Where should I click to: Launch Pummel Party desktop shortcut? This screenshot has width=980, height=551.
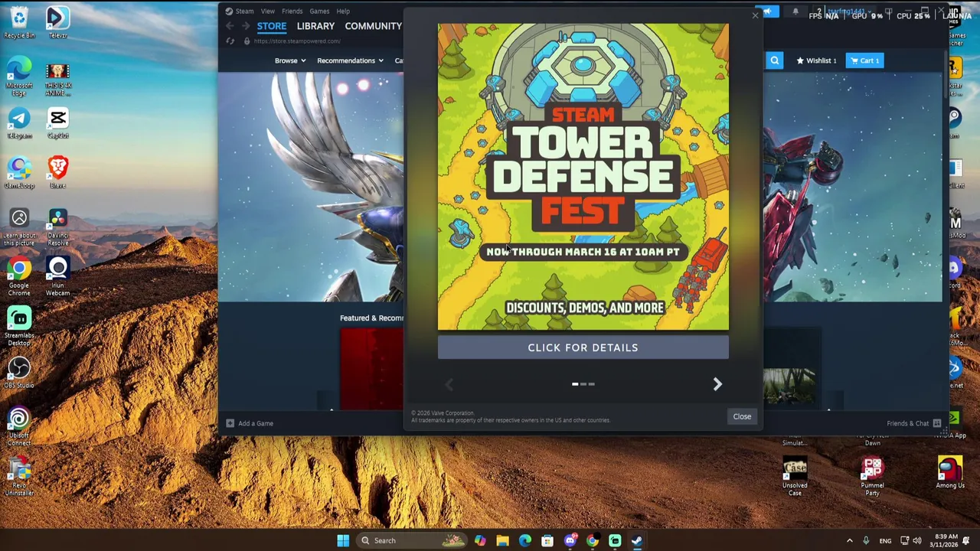[872, 478]
